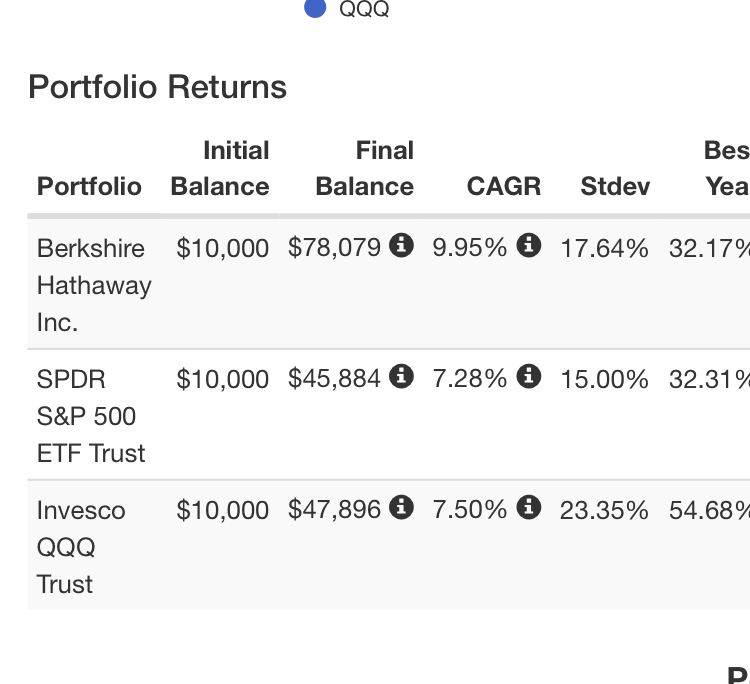Click info icon next to 7.50% CAGR
Screen dimensions: 750x684
[529, 508]
